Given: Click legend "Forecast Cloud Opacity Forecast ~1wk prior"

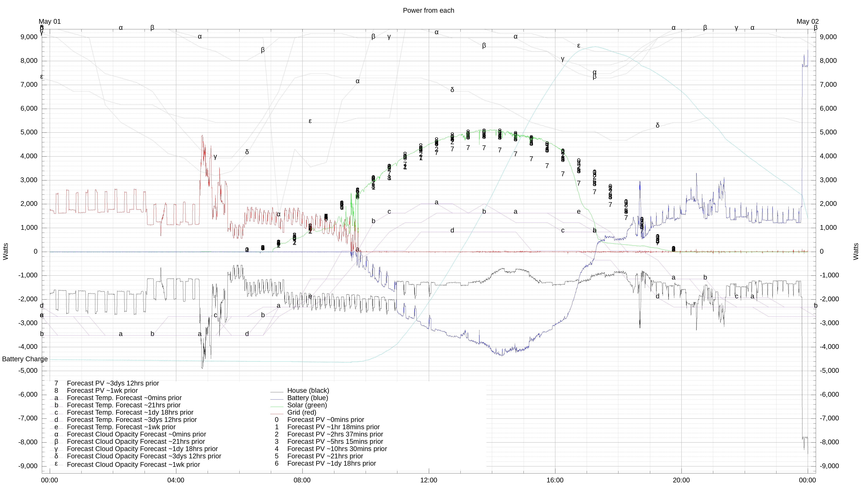Looking at the screenshot, I should point(133,465).
